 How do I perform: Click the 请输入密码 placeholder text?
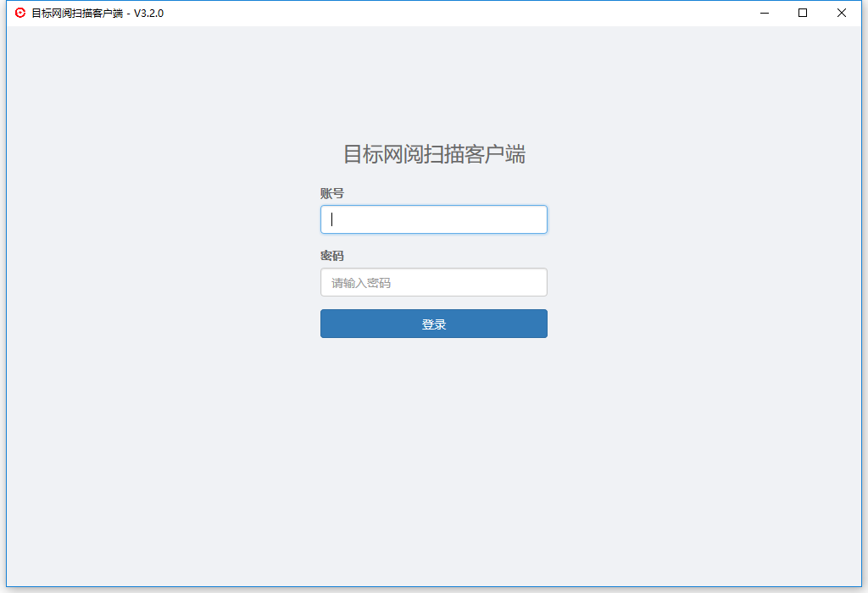[x=361, y=283]
